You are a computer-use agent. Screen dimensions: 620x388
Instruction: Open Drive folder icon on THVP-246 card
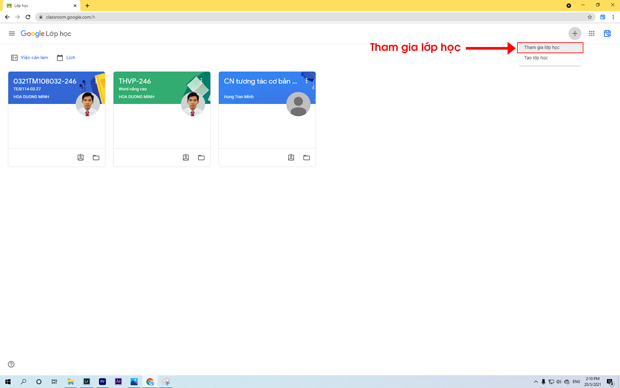click(201, 157)
